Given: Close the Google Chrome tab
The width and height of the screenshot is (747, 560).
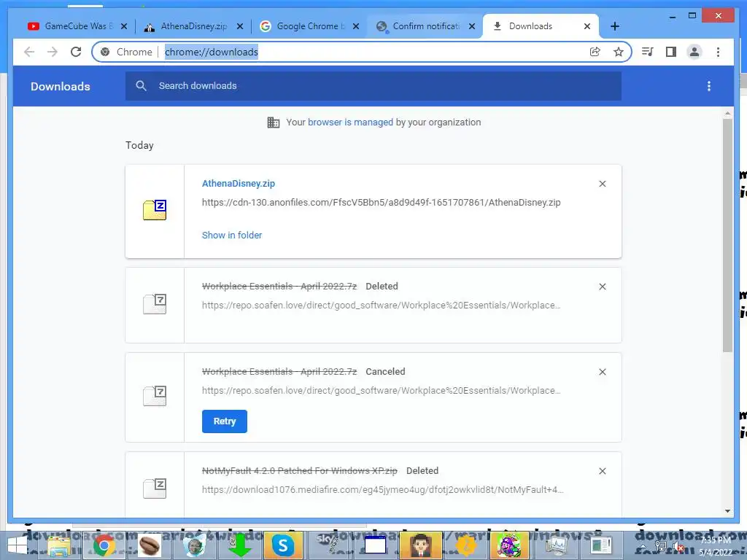Looking at the screenshot, I should 356,26.
